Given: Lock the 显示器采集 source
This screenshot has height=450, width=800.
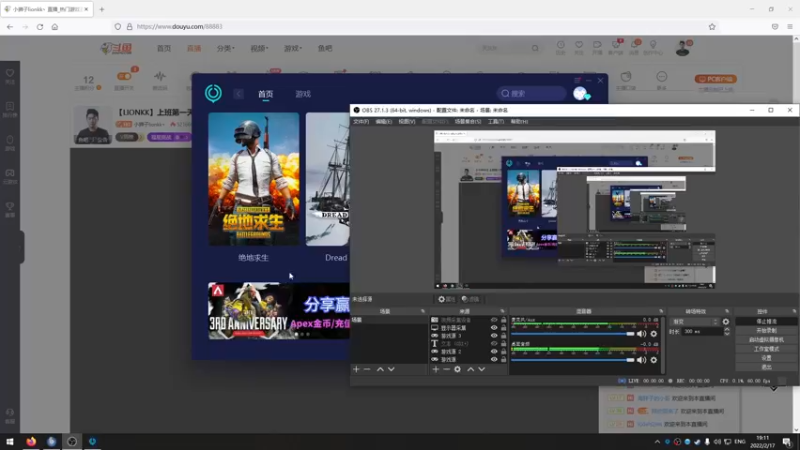Looking at the screenshot, I should click(504, 328).
